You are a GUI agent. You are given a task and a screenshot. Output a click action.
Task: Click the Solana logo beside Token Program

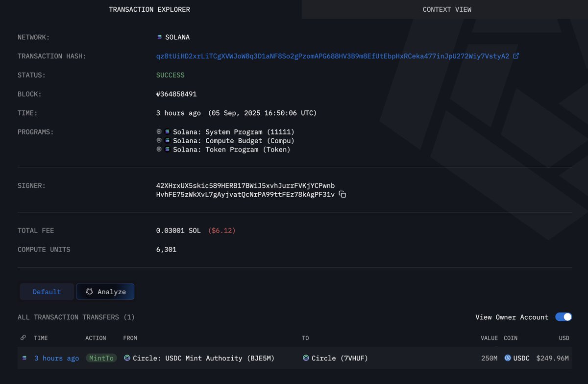point(167,150)
